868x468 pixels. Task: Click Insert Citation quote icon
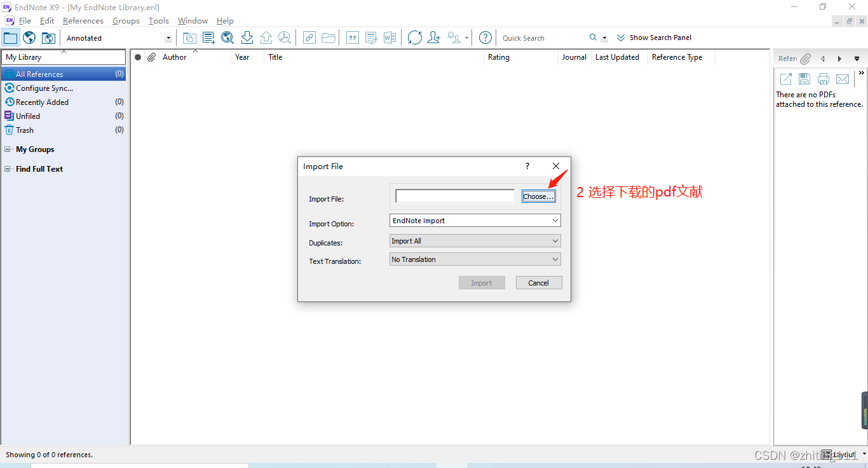click(x=352, y=38)
